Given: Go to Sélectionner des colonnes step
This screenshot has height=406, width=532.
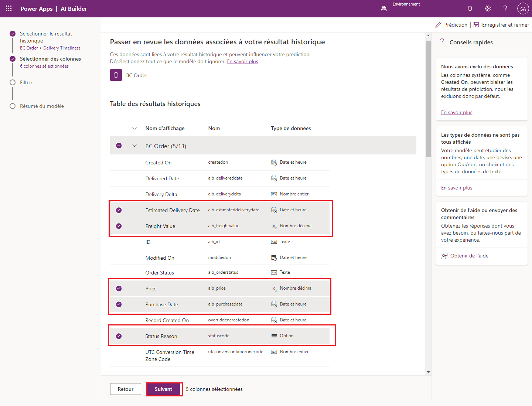Looking at the screenshot, I should point(50,59).
